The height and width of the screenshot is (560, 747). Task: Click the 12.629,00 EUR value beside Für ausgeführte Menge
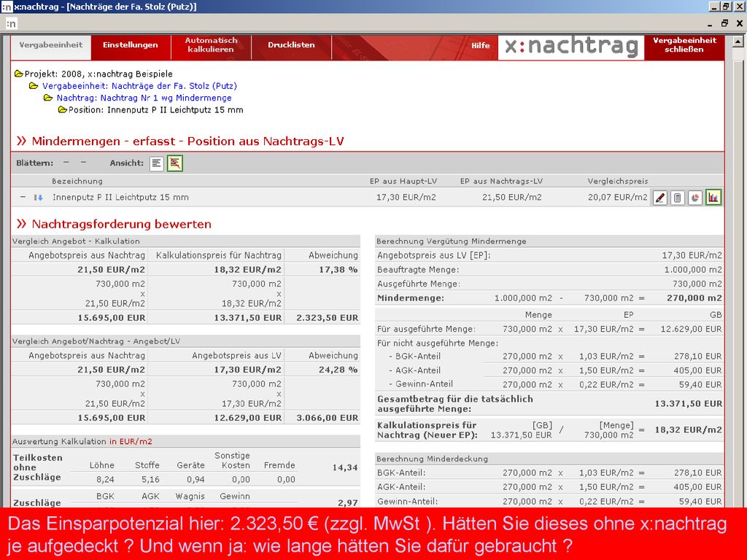691,329
